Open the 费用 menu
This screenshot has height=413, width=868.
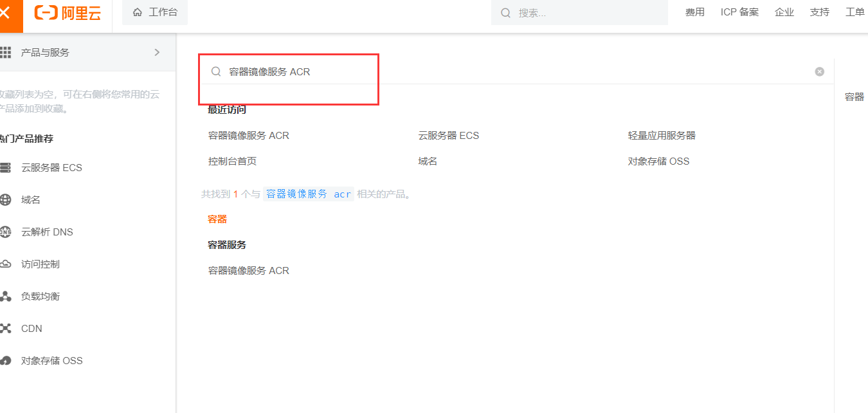(695, 12)
